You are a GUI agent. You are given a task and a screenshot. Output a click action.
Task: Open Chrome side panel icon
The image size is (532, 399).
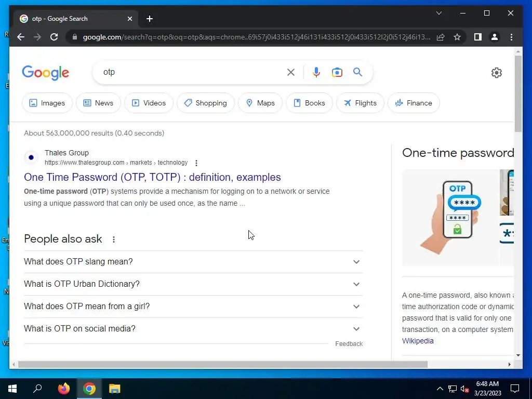(x=478, y=37)
